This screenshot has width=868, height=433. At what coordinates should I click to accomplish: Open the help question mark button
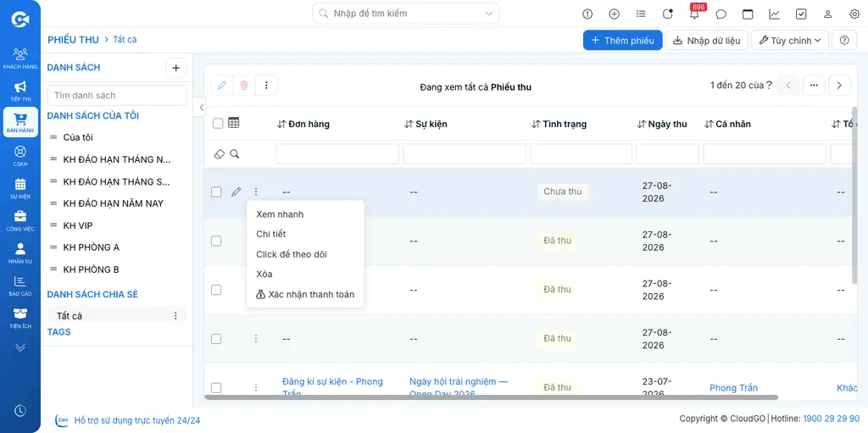pyautogui.click(x=844, y=41)
